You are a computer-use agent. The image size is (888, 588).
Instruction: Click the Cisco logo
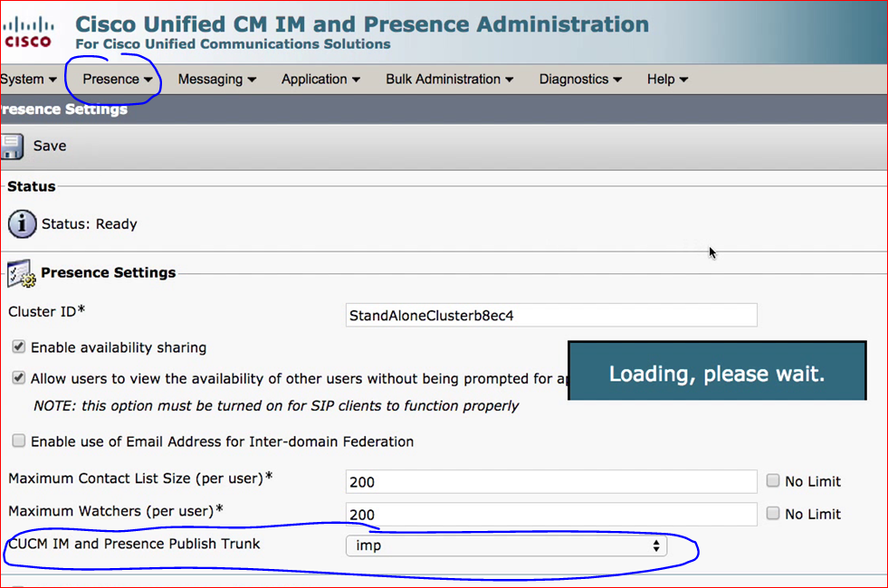28,33
